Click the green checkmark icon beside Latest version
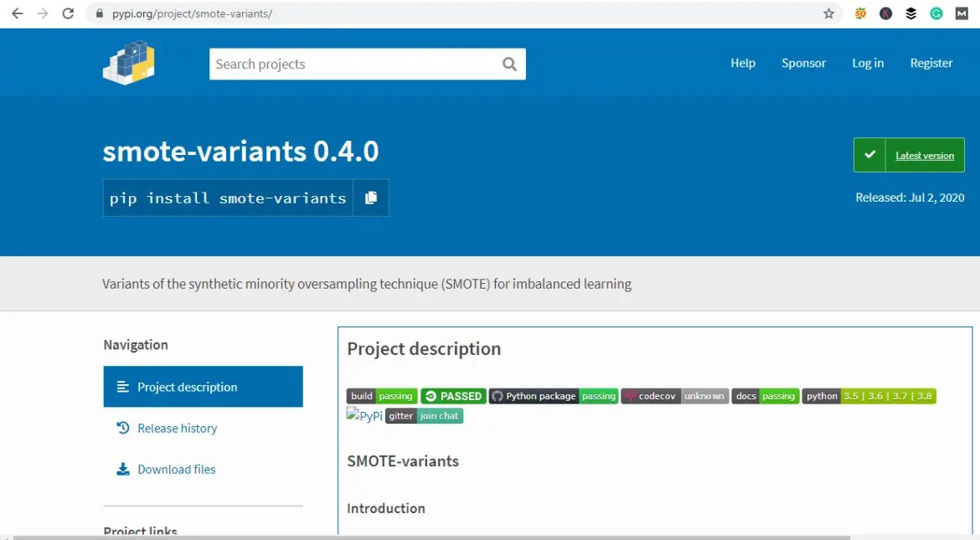The width and height of the screenshot is (980, 540). pyautogui.click(x=869, y=154)
